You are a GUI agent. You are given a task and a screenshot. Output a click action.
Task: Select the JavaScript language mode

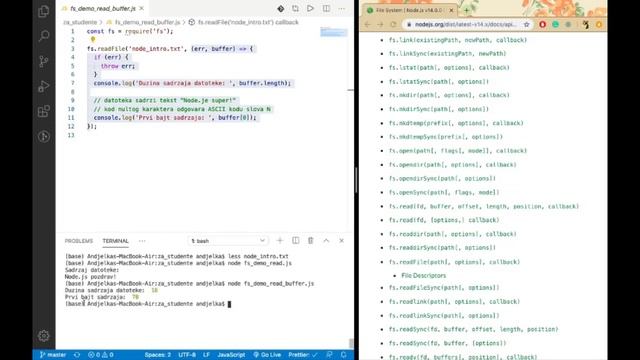[x=231, y=355]
